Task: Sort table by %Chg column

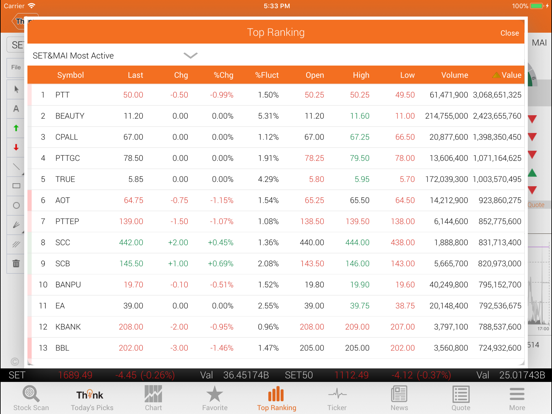Action: 224,75
